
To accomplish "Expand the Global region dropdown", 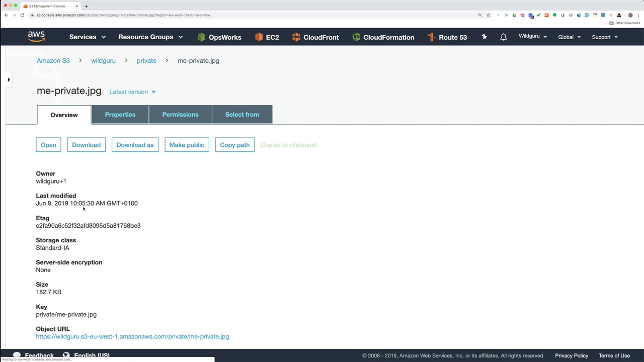I will (x=569, y=37).
